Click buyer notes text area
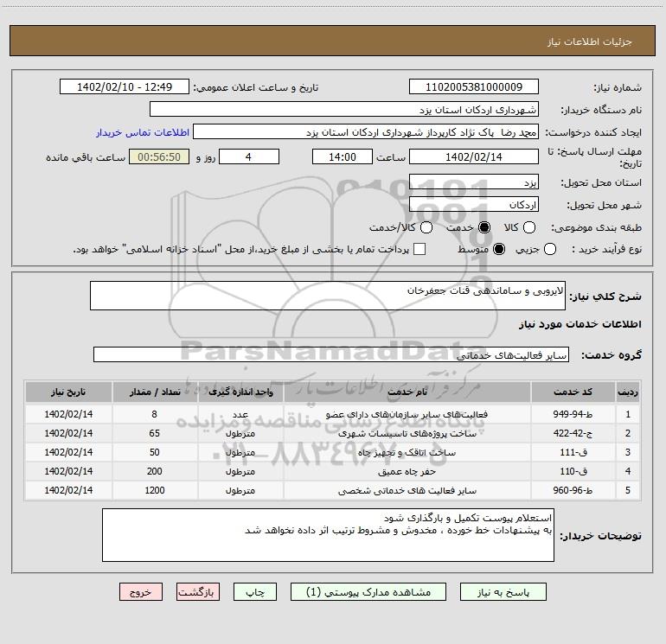Image resolution: width=666 pixels, height=644 pixels. click(328, 535)
